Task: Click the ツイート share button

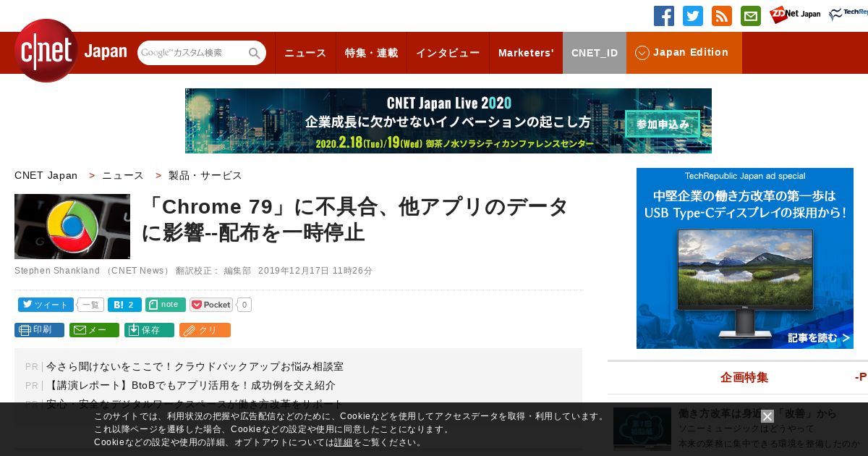Action: (46, 305)
